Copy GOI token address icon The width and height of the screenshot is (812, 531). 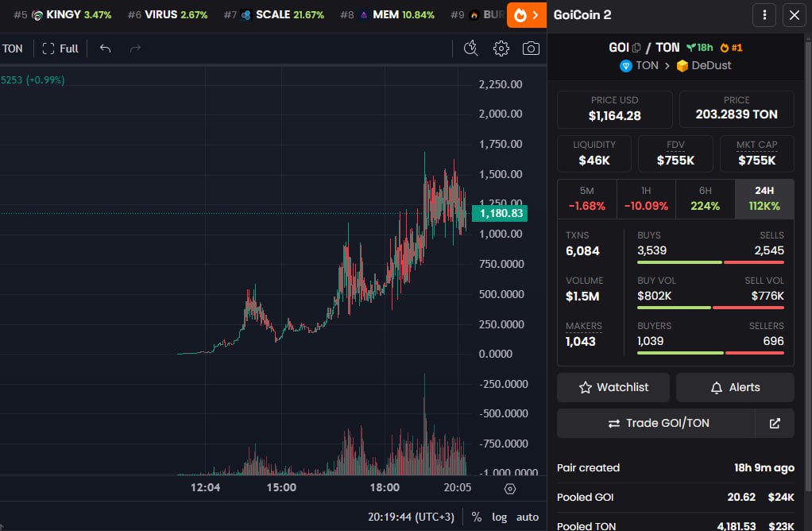[636, 48]
